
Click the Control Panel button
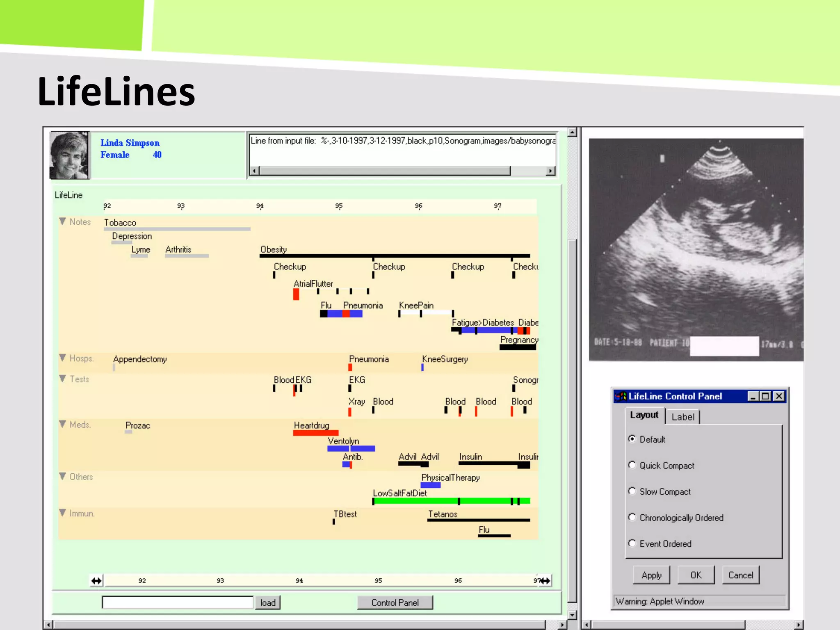coord(395,603)
